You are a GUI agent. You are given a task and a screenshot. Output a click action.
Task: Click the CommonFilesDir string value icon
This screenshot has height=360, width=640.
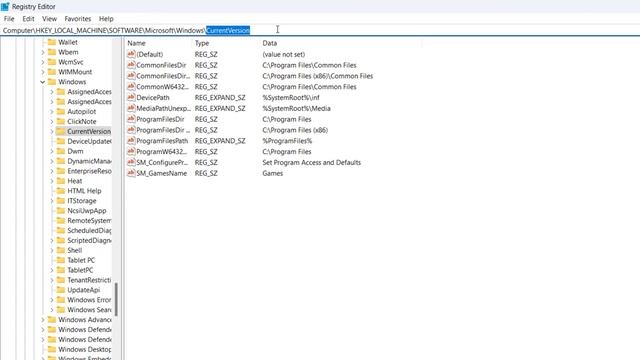point(131,65)
